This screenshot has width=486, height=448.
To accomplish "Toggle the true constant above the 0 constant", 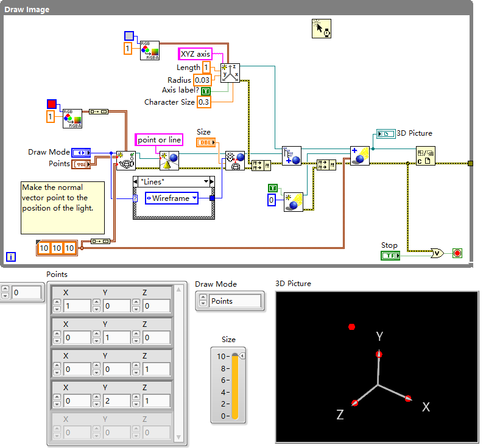I will (x=273, y=188).
